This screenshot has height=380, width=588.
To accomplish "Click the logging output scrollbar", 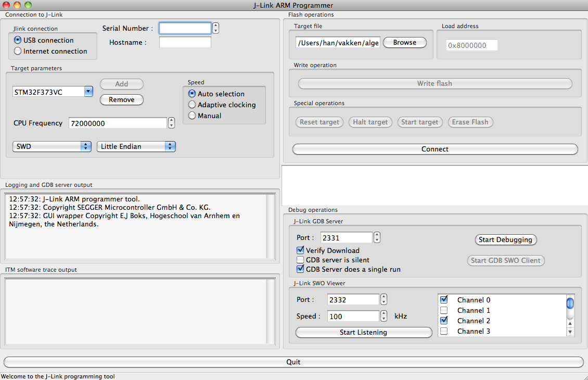I will pyautogui.click(x=271, y=226).
